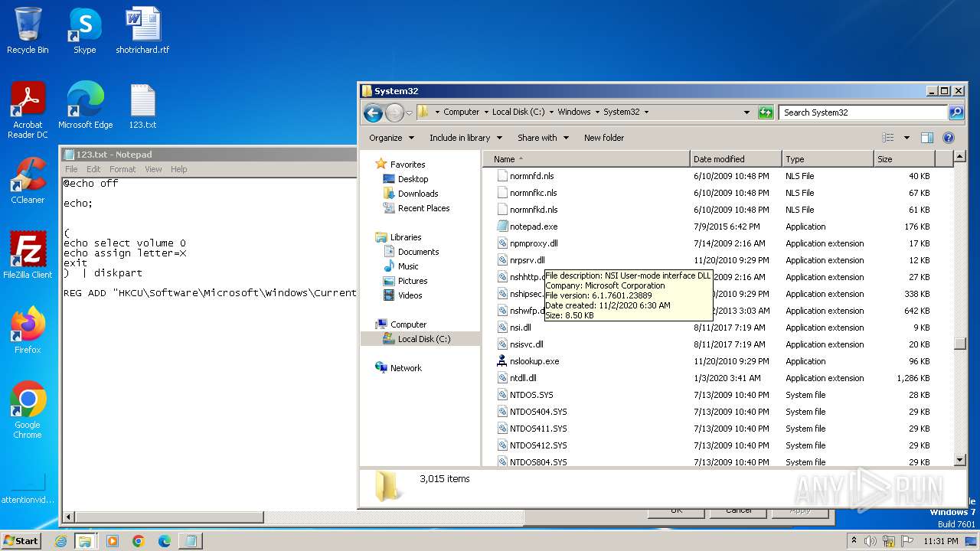Click the Edge icon in the taskbar
This screenshot has width=980, height=551.
tap(165, 541)
